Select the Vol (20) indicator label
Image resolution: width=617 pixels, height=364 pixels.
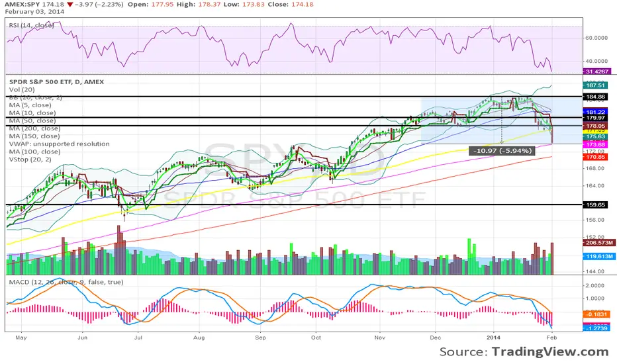(x=22, y=90)
